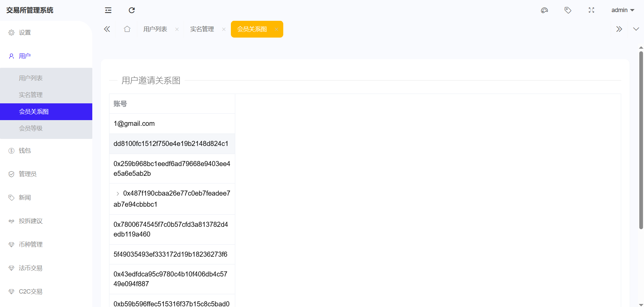This screenshot has width=644, height=307.
Task: Click the vertical scrollbar of the page
Action: click(x=641, y=141)
